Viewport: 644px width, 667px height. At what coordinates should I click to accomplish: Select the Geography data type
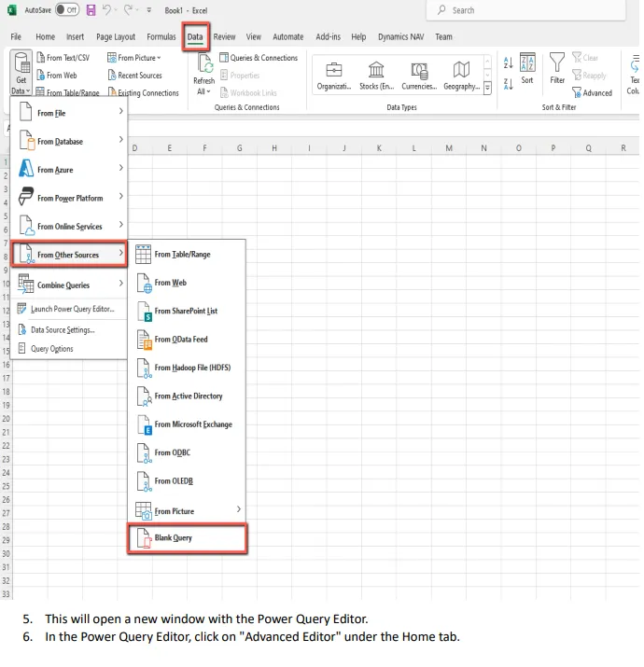coord(462,76)
